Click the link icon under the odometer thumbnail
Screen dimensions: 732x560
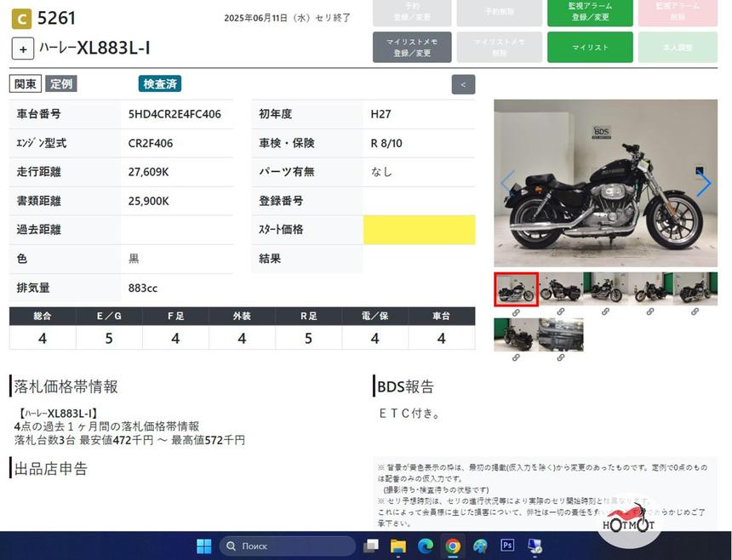point(561,357)
